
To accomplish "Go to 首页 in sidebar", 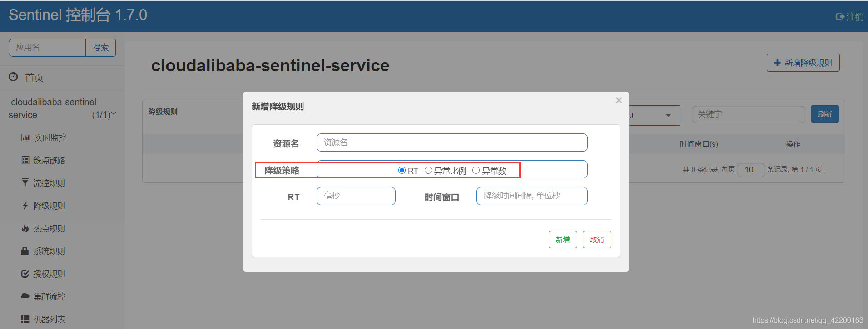I will 34,78.
